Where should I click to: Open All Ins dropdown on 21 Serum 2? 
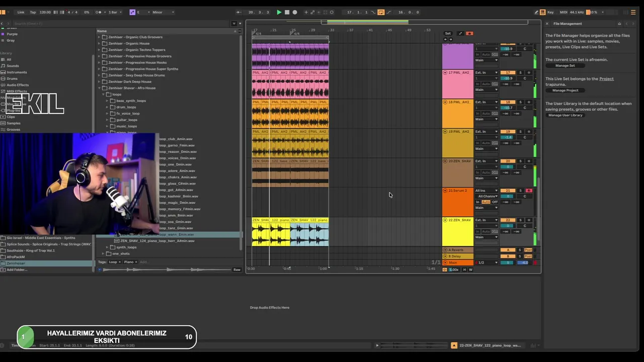487,191
